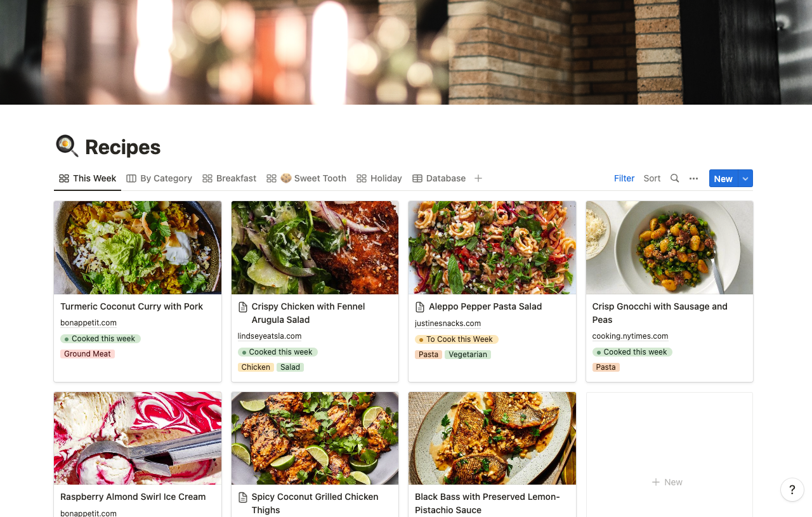Click the frying pan page icon
Viewport: 812px width, 517px height.
[67, 147]
